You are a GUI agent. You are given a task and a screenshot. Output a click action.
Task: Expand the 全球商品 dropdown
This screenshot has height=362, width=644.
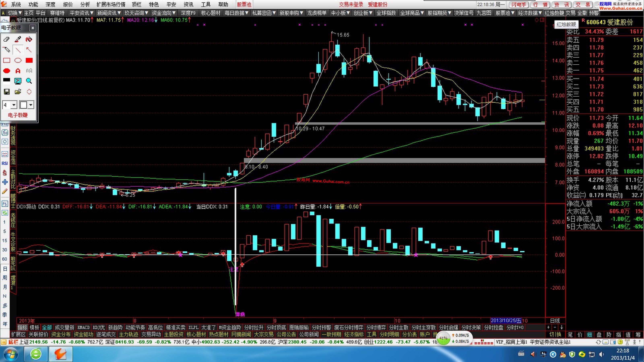pyautogui.click(x=412, y=13)
